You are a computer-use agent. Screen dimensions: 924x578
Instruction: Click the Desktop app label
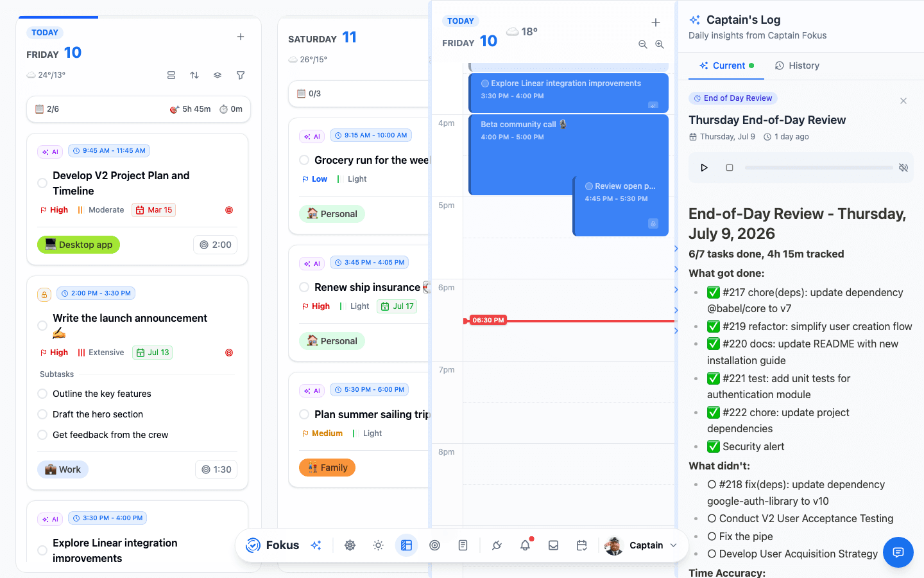pos(79,245)
